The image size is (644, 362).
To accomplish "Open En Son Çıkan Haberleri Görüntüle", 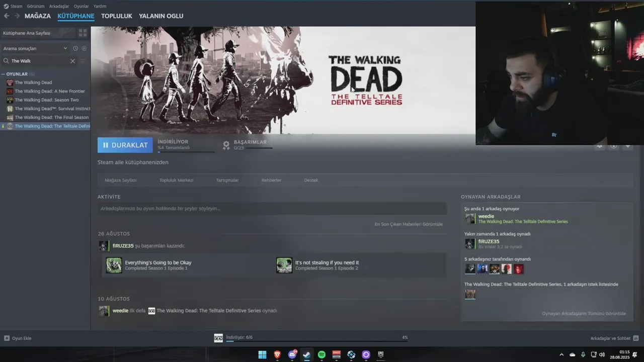I will pos(409,224).
